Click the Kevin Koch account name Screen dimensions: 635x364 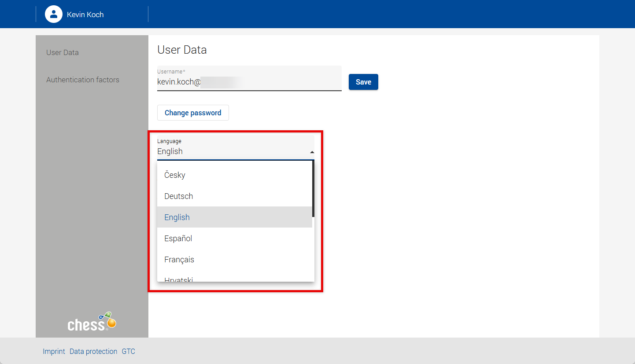click(x=85, y=15)
